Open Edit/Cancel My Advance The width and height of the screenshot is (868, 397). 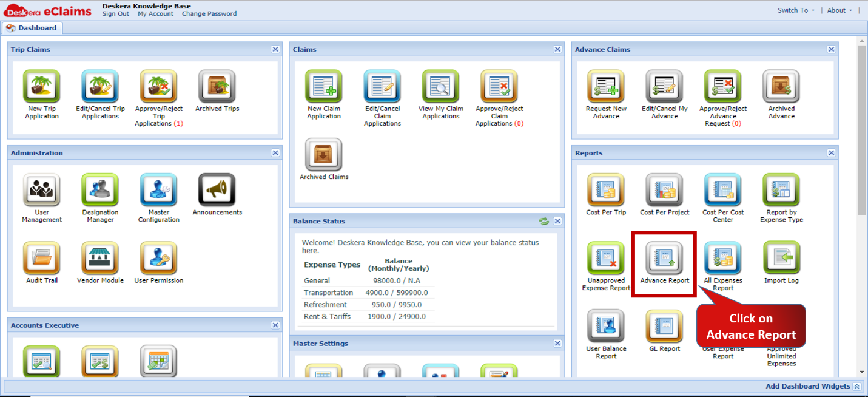[664, 87]
